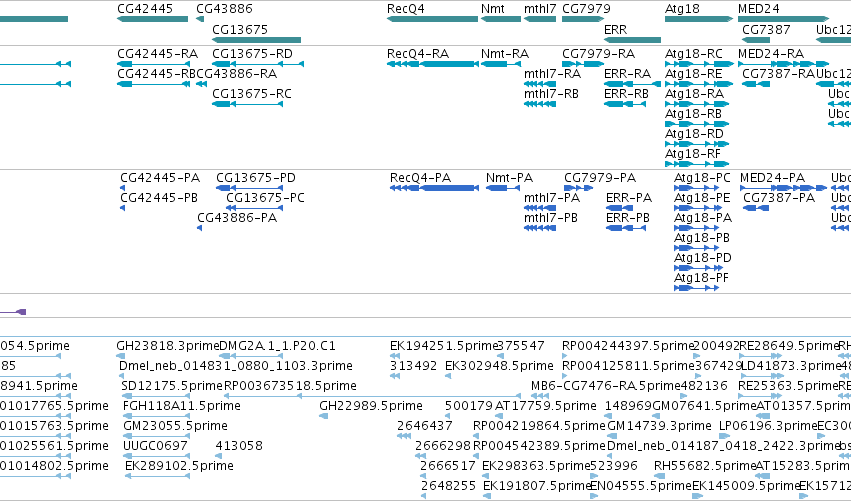
Task: Click the CG42445 gene label
Action: pyautogui.click(x=145, y=9)
